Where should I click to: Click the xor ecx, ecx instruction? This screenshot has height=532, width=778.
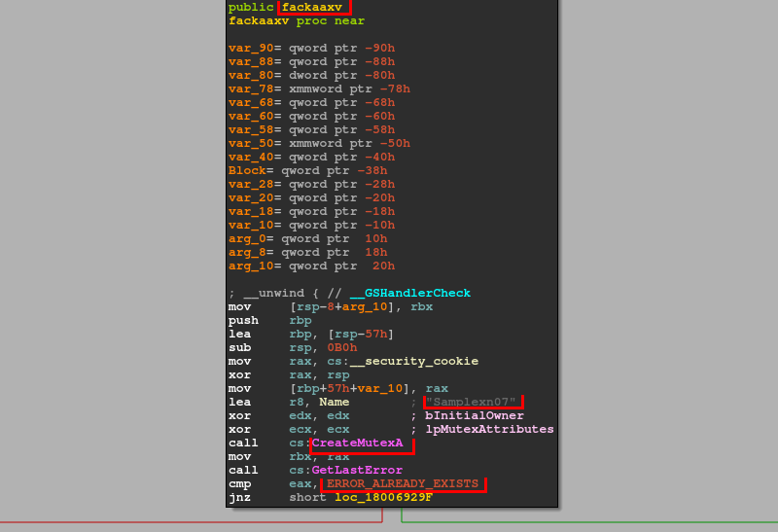289,429
